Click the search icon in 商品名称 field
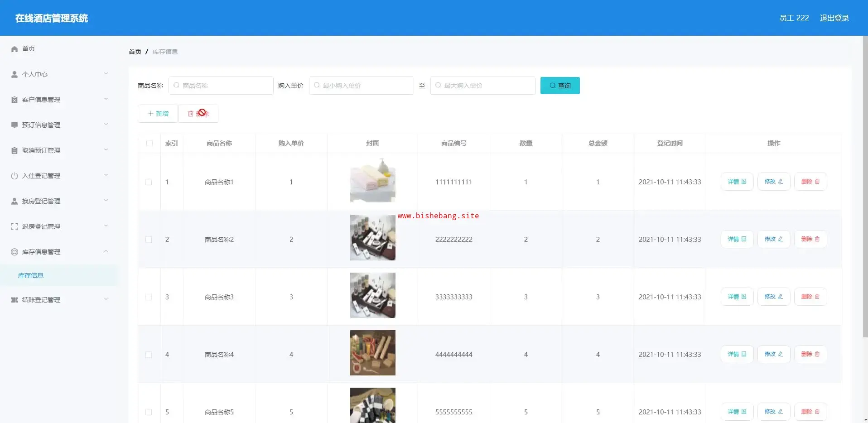The height and width of the screenshot is (423, 868). tap(177, 85)
